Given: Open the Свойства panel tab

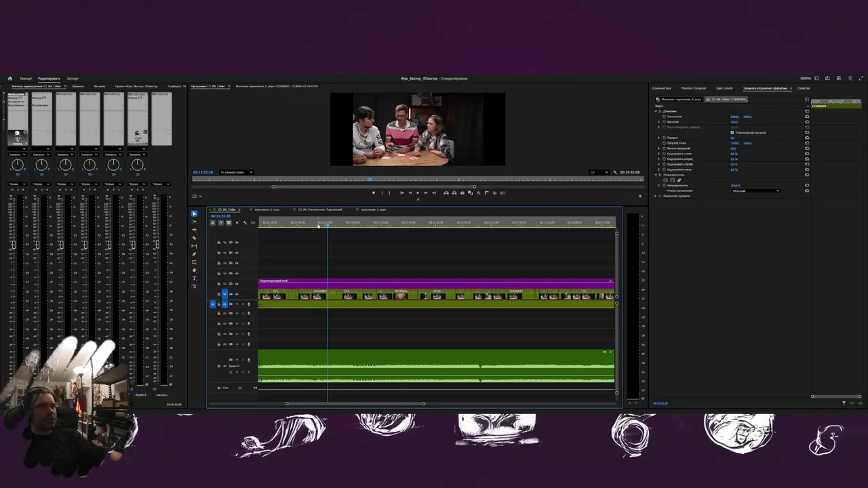Looking at the screenshot, I should click(804, 88).
